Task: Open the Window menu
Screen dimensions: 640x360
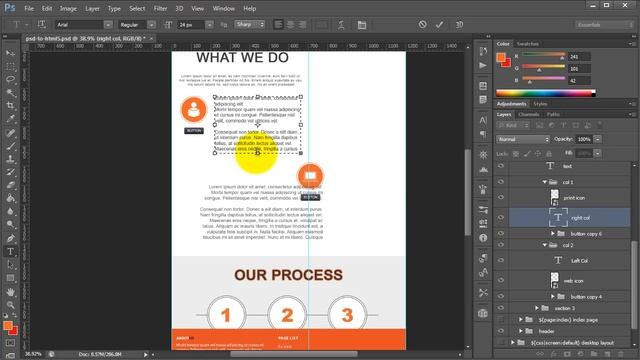Action: 224,8
